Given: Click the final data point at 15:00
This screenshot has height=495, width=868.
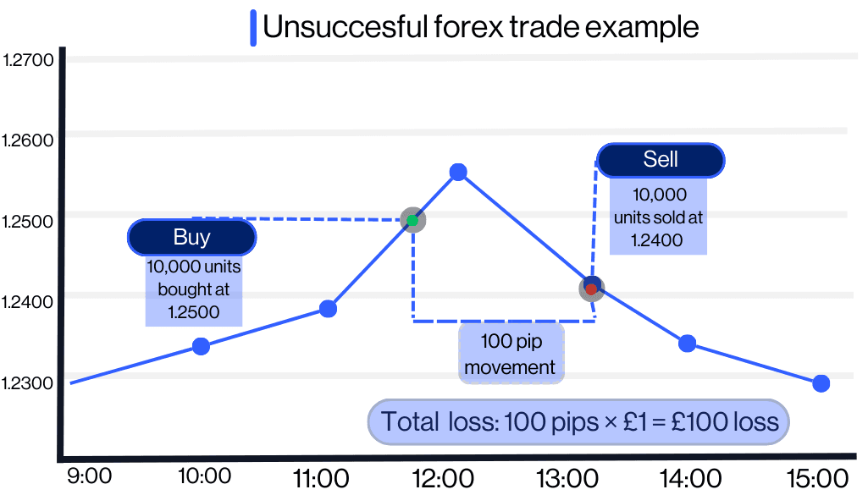Looking at the screenshot, I should (821, 383).
